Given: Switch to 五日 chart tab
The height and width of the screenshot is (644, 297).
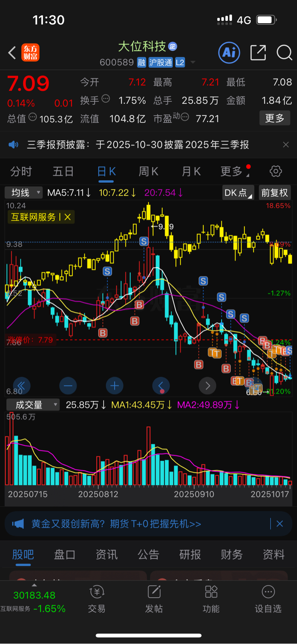Looking at the screenshot, I should point(63,171).
